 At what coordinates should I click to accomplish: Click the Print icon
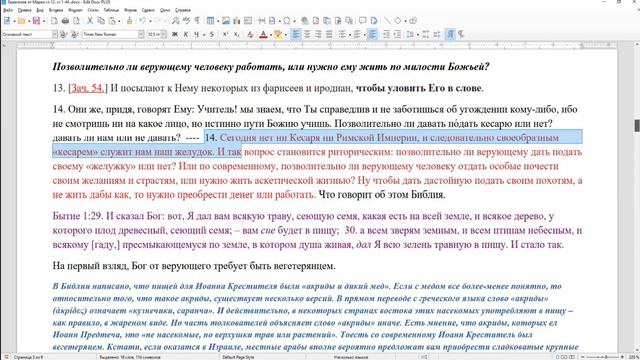[x=65, y=21]
